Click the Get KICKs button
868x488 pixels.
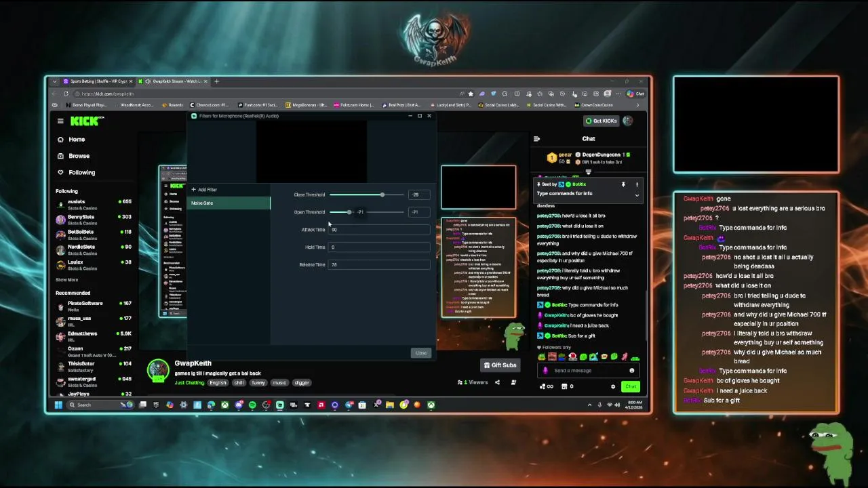coord(602,121)
